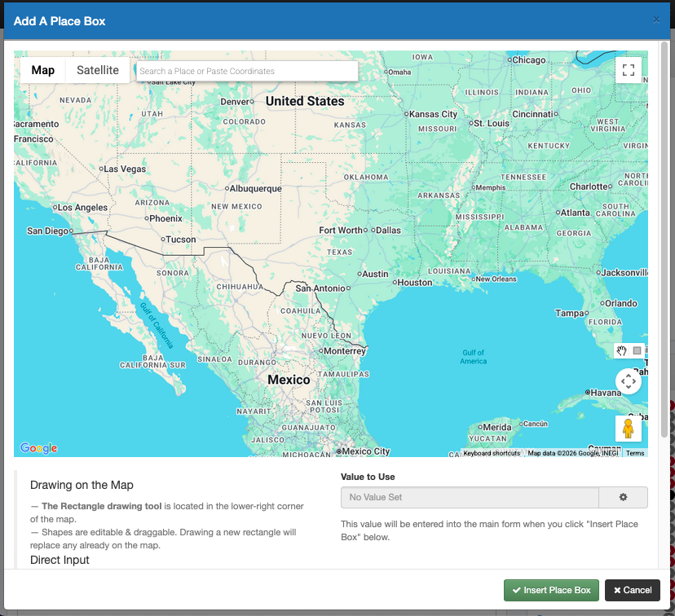Click the Chicago city label
The height and width of the screenshot is (616, 675).
pyautogui.click(x=529, y=60)
